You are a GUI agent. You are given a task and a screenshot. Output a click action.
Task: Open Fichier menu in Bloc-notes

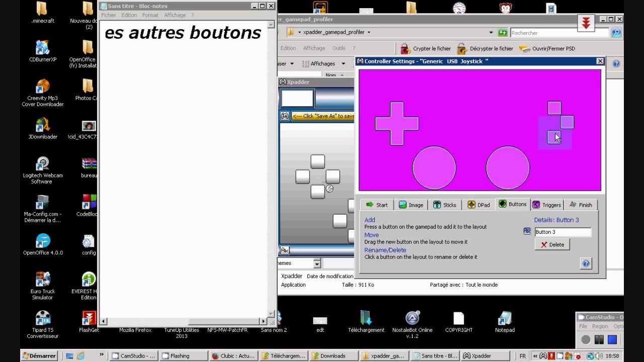pyautogui.click(x=109, y=15)
